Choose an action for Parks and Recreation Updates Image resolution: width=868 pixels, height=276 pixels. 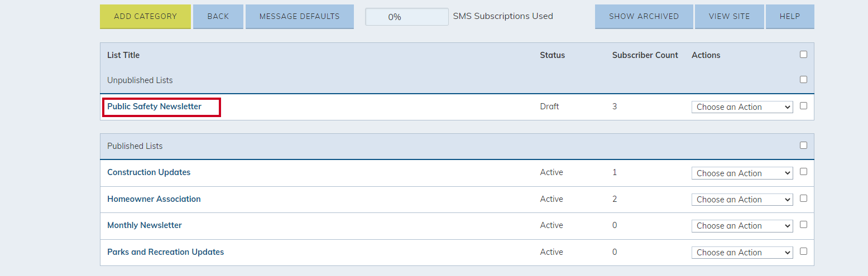pos(742,253)
